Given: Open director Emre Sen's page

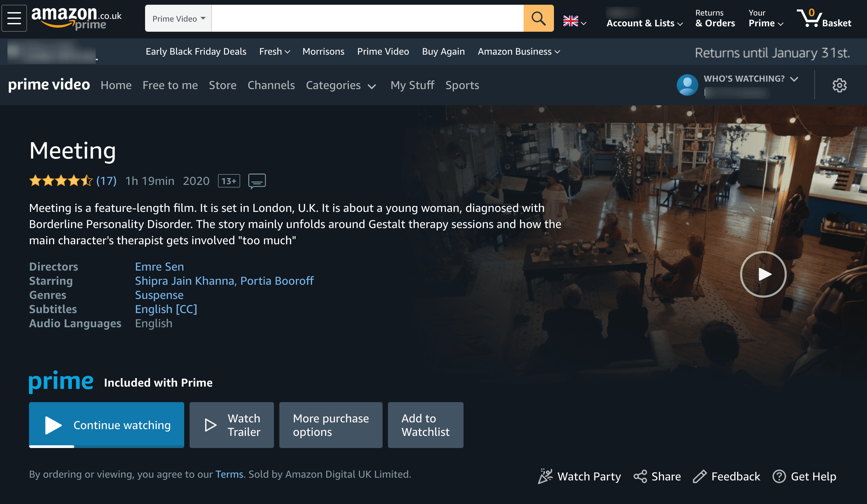Looking at the screenshot, I should tap(159, 266).
